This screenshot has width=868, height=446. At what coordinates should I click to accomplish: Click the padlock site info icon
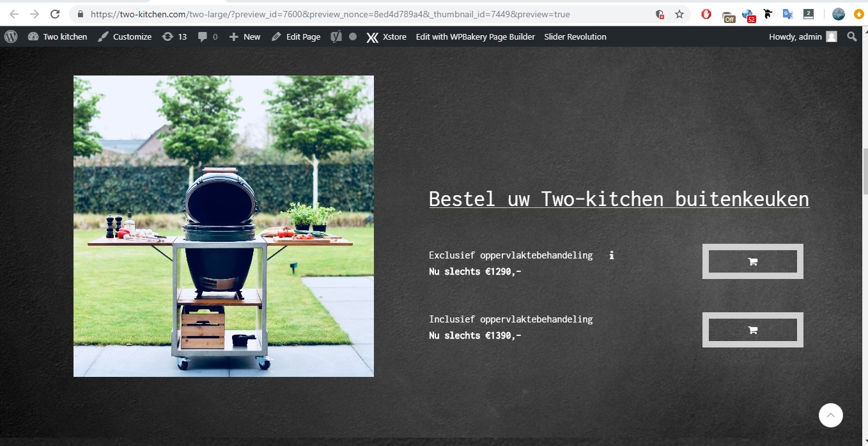(81, 14)
